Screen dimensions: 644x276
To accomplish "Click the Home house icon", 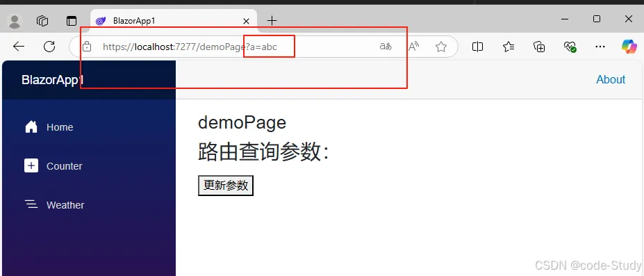I will (x=31, y=127).
